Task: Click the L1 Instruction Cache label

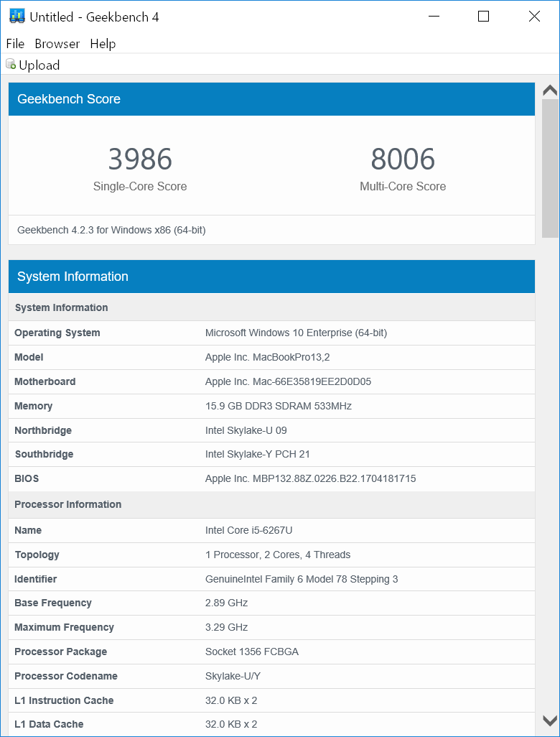Action: click(x=65, y=700)
